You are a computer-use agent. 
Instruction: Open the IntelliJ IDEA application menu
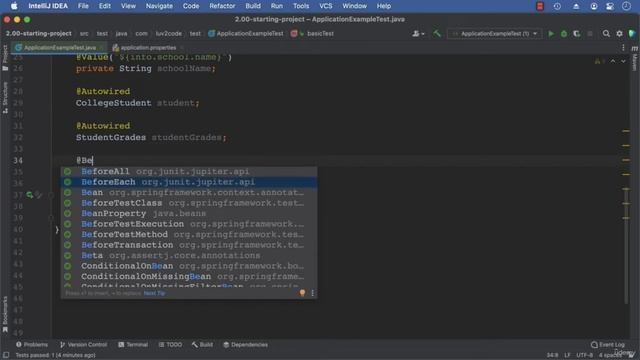click(x=48, y=6)
